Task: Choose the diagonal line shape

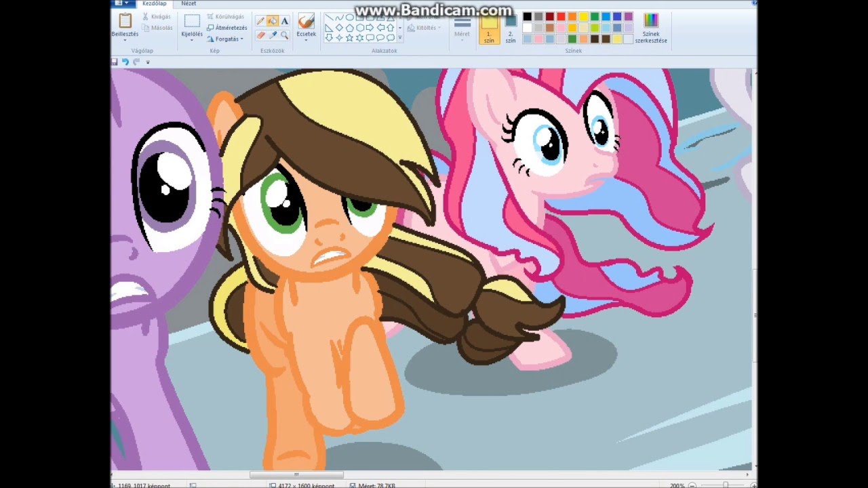Action: pyautogui.click(x=329, y=17)
